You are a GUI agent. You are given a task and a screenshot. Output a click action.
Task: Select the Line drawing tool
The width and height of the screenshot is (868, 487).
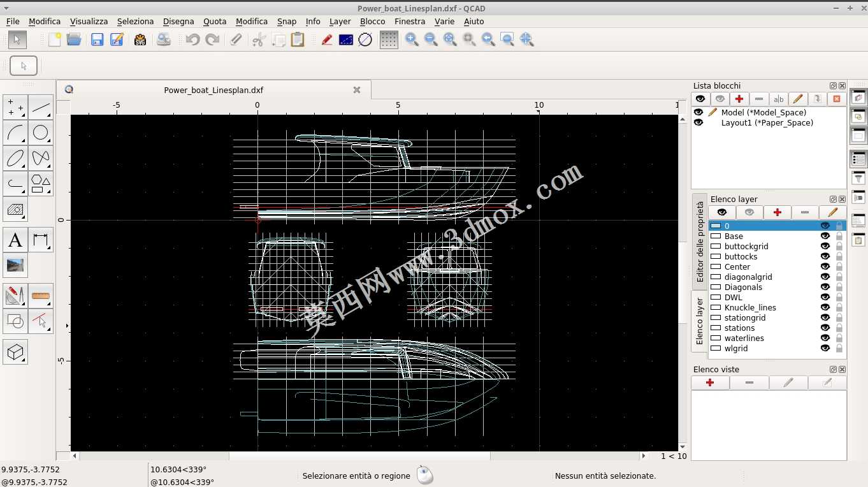pos(41,108)
